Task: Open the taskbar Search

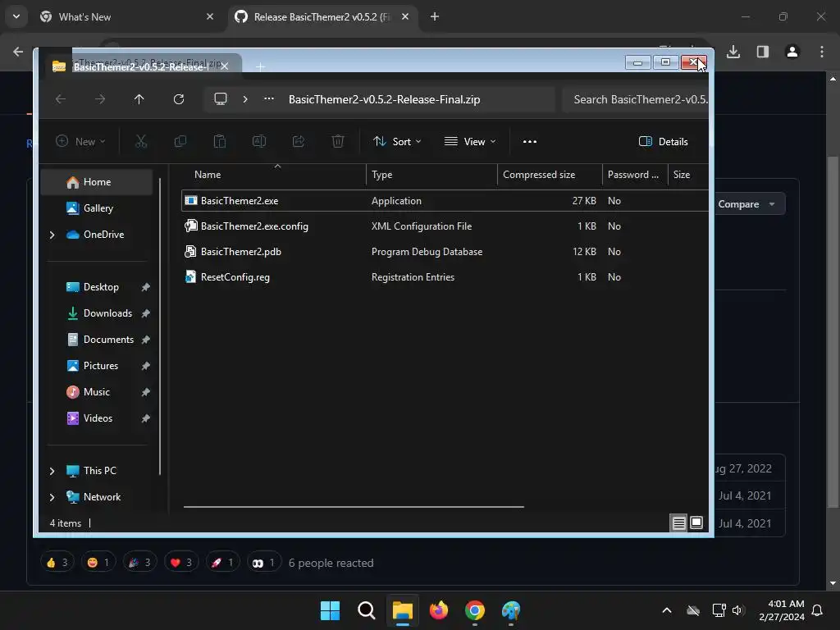Action: [367, 610]
